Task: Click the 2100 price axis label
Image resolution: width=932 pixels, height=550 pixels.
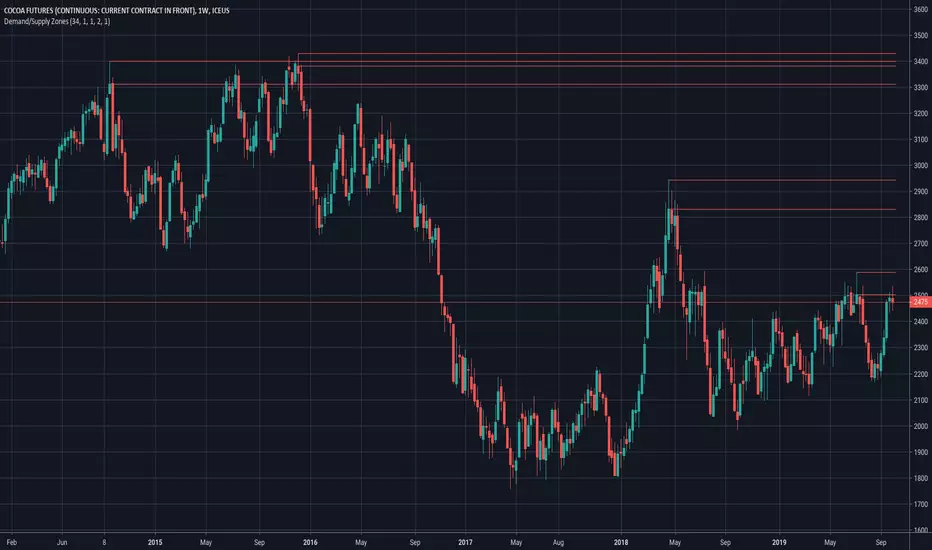Action: pos(920,400)
